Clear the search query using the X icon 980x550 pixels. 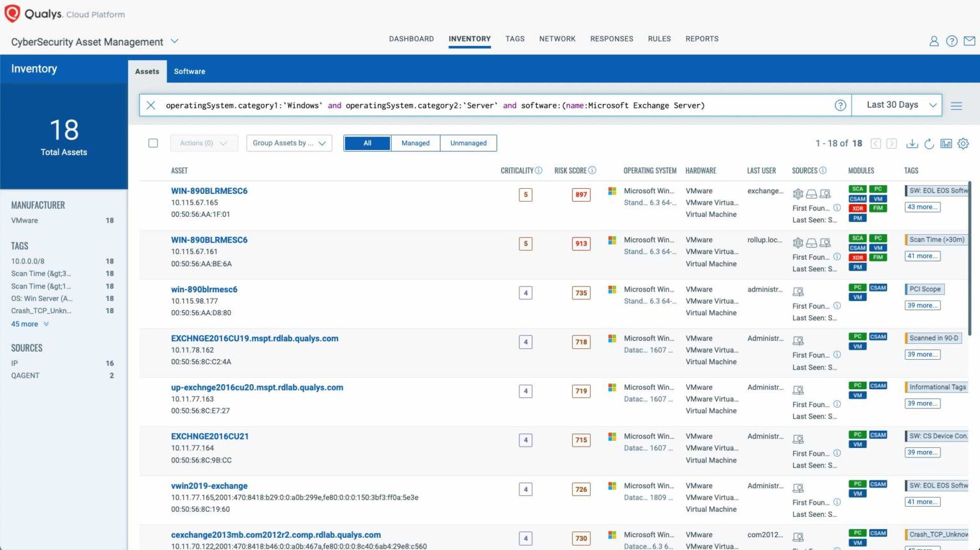tap(151, 105)
